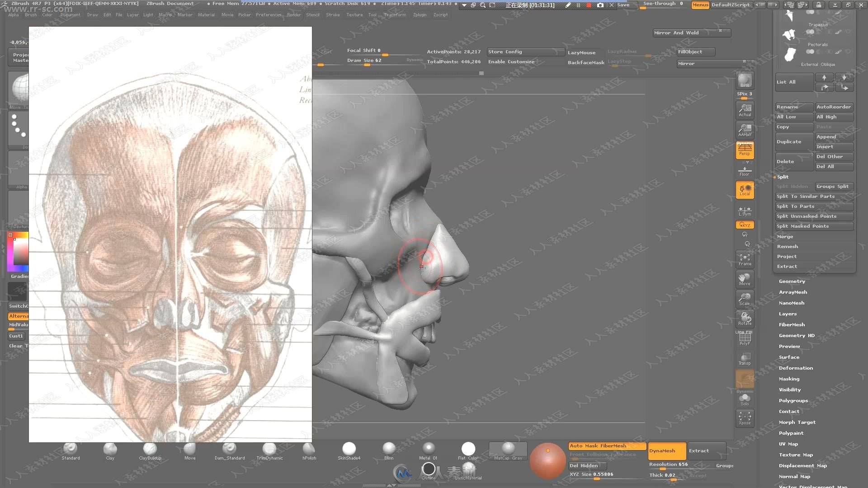Viewport: 868px width, 488px height.
Task: Click the DynaMesh button
Action: tap(663, 450)
